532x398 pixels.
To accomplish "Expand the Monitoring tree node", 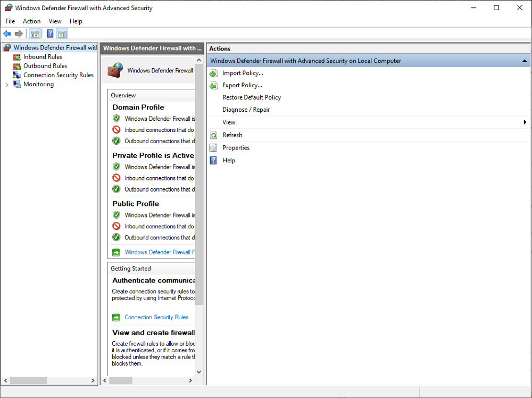I will click(x=7, y=85).
